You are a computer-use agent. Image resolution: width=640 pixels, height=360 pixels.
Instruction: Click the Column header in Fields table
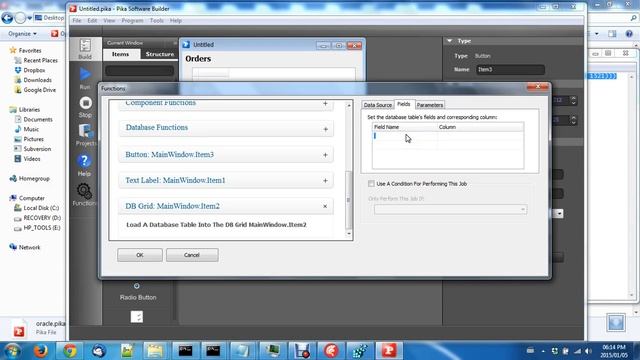pyautogui.click(x=480, y=127)
